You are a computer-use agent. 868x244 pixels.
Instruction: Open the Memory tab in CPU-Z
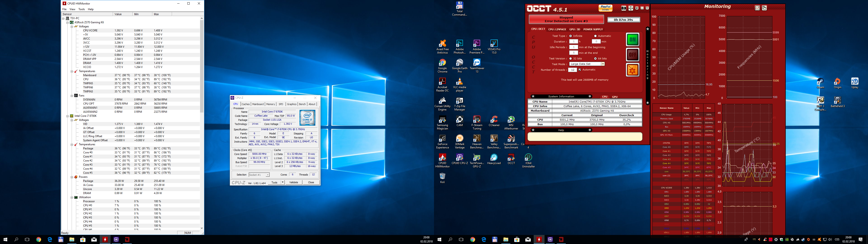coord(270,104)
